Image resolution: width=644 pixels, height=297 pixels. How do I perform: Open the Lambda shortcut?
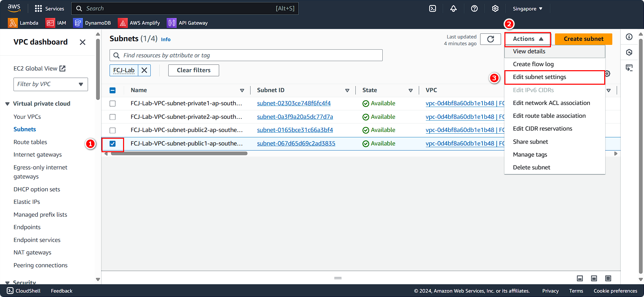click(x=23, y=23)
